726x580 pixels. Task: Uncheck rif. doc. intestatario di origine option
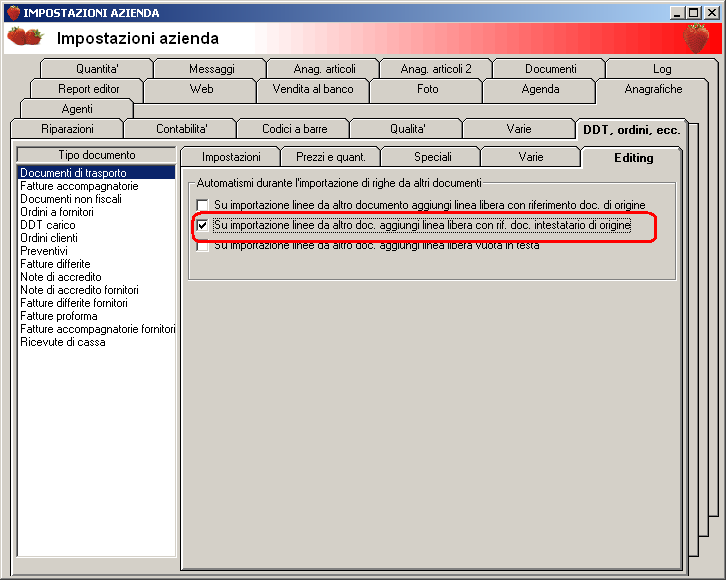click(x=202, y=225)
